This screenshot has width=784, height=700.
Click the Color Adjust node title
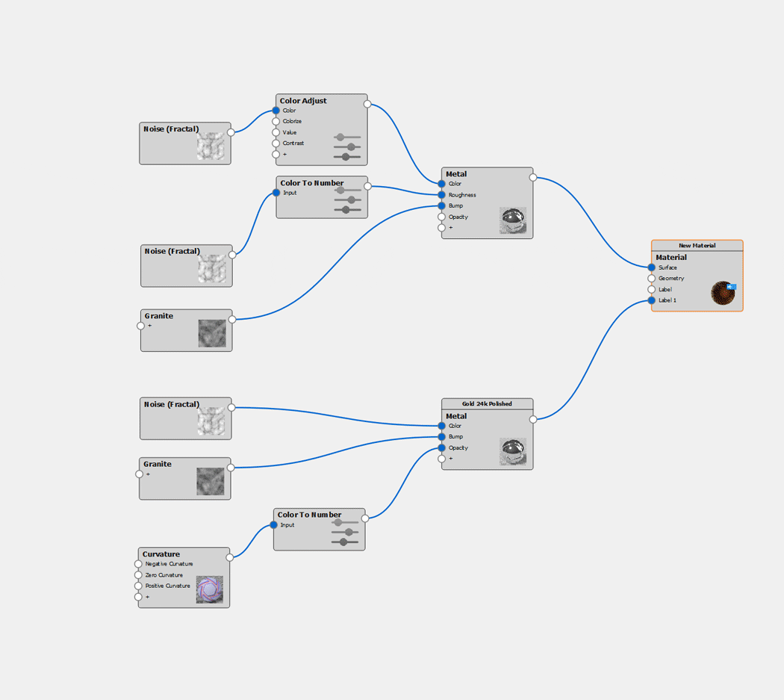[303, 101]
